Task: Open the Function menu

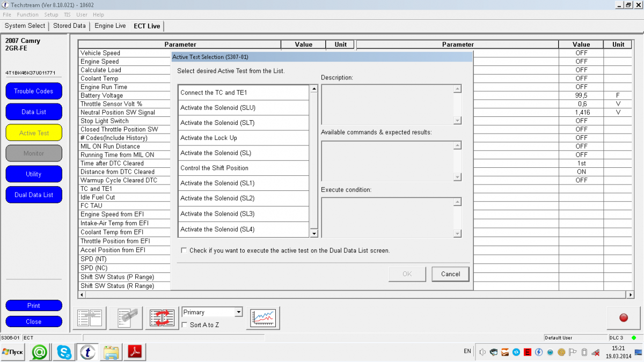Action: coord(27,14)
